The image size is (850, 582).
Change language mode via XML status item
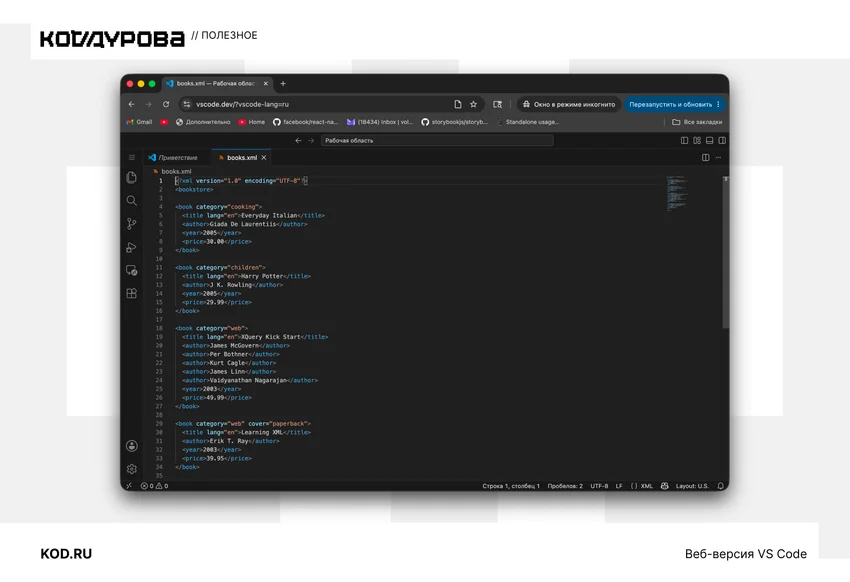pos(642,486)
